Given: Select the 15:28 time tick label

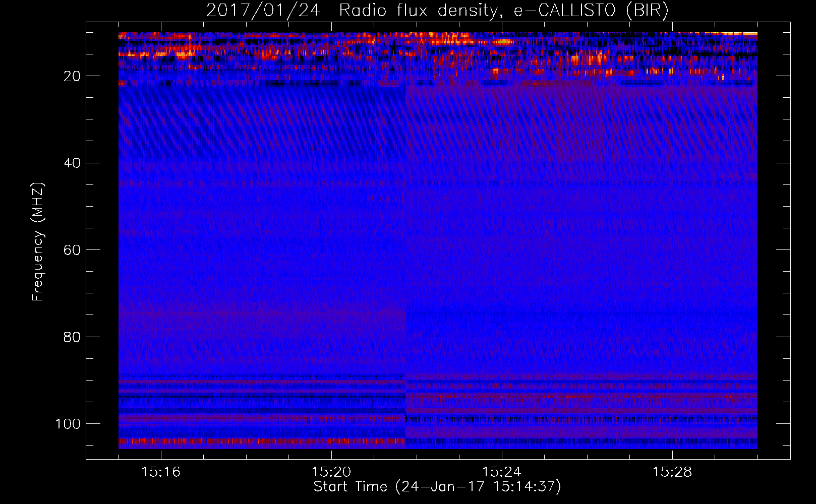Looking at the screenshot, I should [x=672, y=472].
